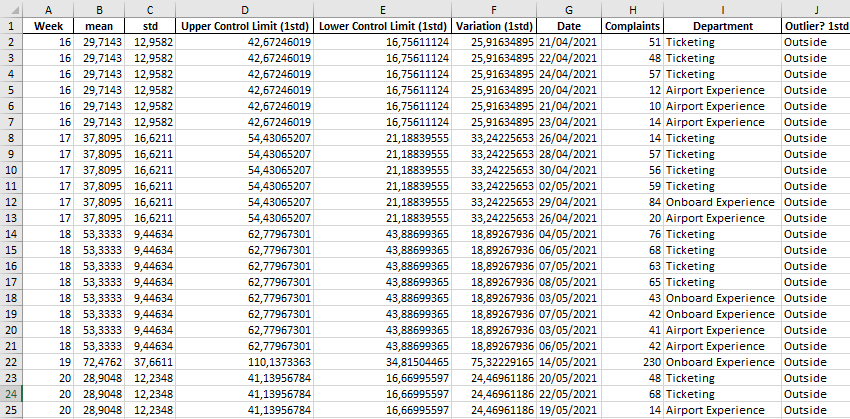Image resolution: width=850 pixels, height=419 pixels.
Task: Select date cell 22/05/2021
Action: 569,394
